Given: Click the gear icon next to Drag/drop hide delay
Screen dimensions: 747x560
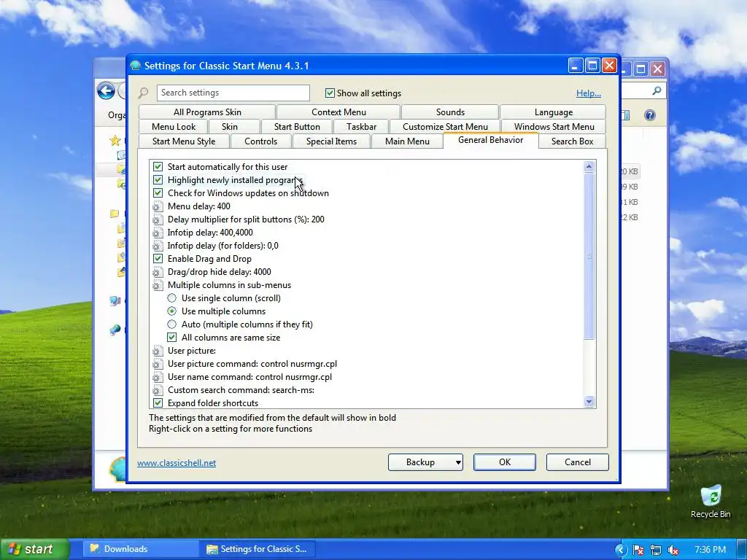Looking at the screenshot, I should click(x=158, y=272).
